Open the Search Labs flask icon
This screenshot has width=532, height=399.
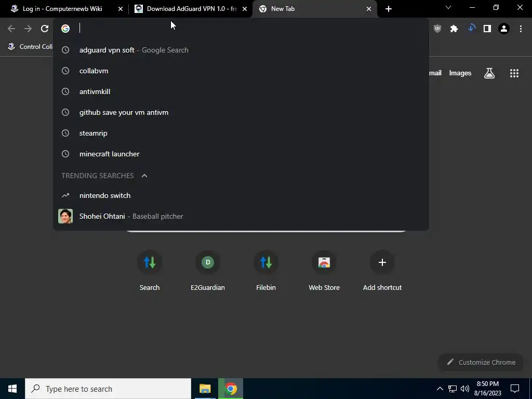click(489, 73)
